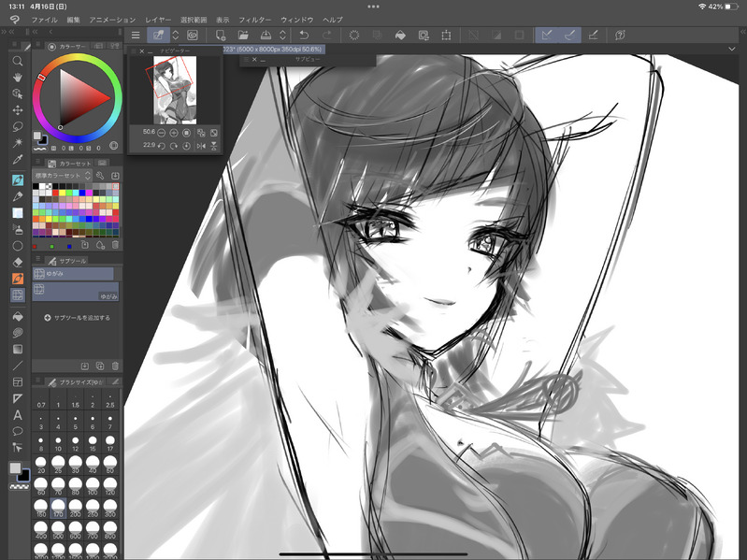The image size is (747, 560).
Task: Select the Balloon tool
Action: (18, 431)
